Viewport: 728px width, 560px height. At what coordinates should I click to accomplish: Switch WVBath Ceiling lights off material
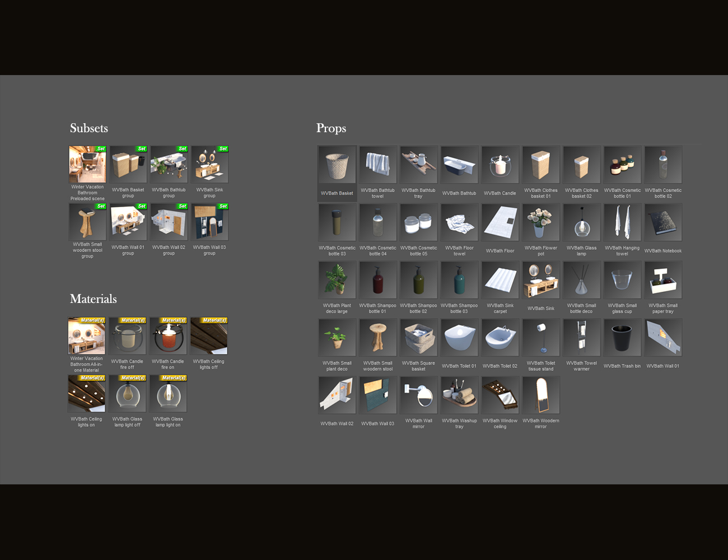coord(209,336)
